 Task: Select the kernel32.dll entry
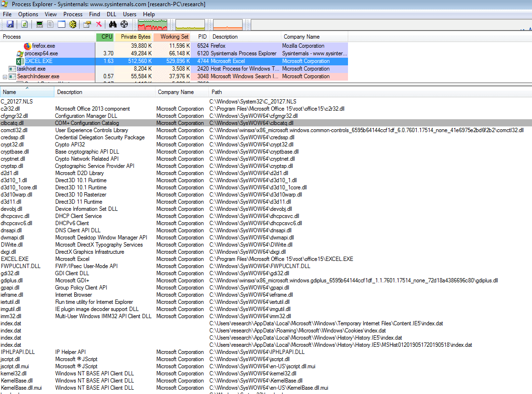pyautogui.click(x=266, y=373)
